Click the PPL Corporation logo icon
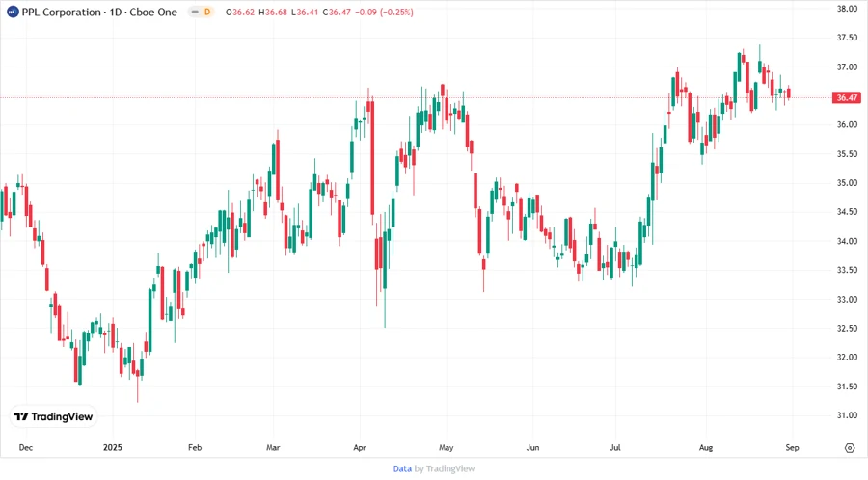 13,12
